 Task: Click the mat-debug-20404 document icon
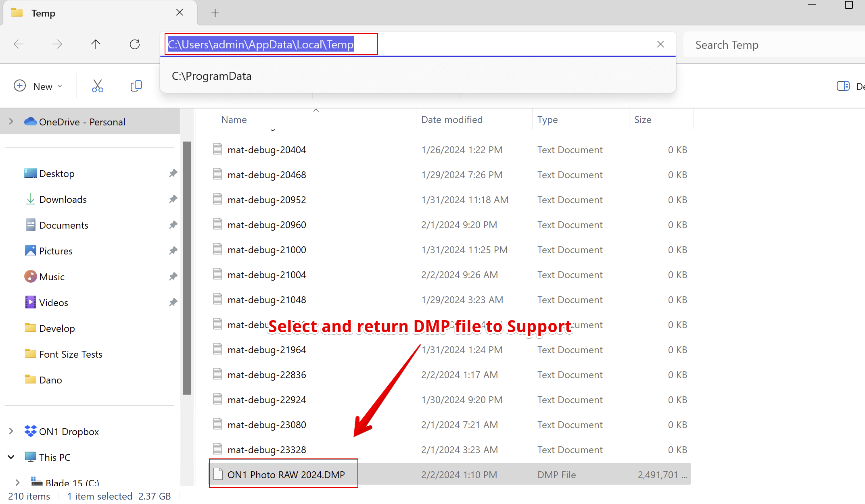click(x=218, y=149)
